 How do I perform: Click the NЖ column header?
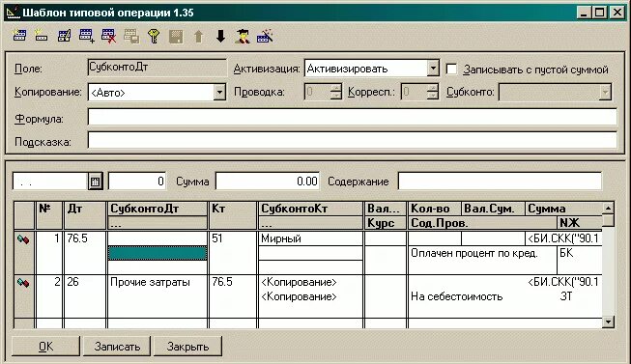pyautogui.click(x=580, y=222)
